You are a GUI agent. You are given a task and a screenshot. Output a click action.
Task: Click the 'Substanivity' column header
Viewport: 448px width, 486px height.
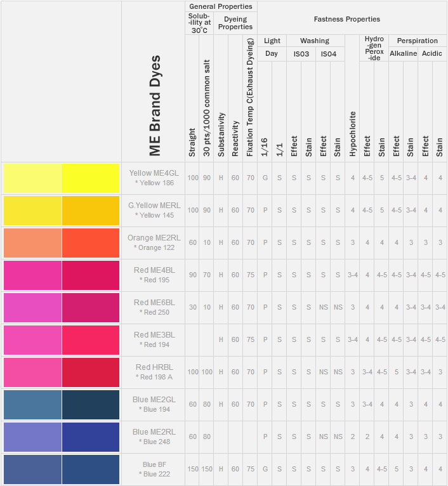(221, 135)
